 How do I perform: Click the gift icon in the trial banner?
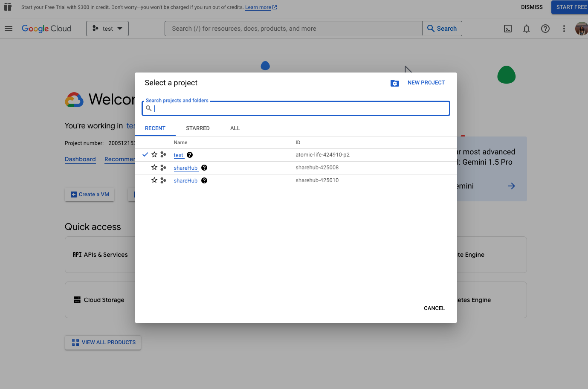8,7
